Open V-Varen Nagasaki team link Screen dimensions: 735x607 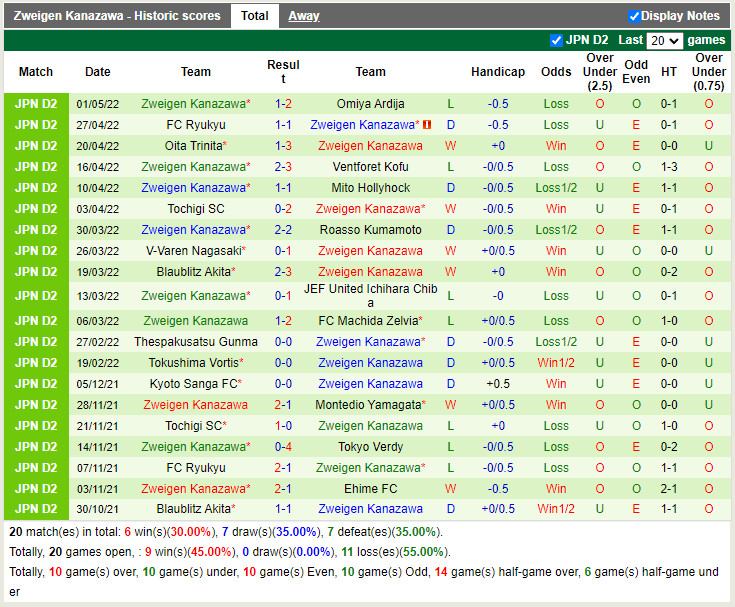click(196, 251)
